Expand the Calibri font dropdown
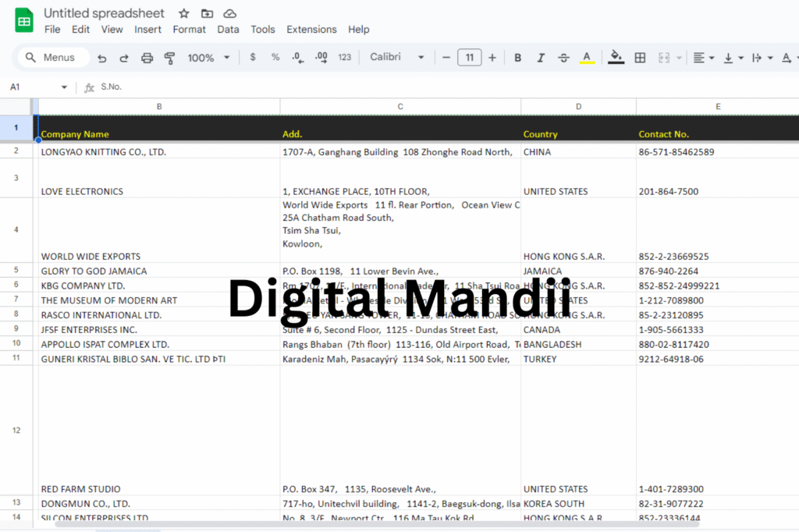The width and height of the screenshot is (799, 532). click(x=397, y=58)
